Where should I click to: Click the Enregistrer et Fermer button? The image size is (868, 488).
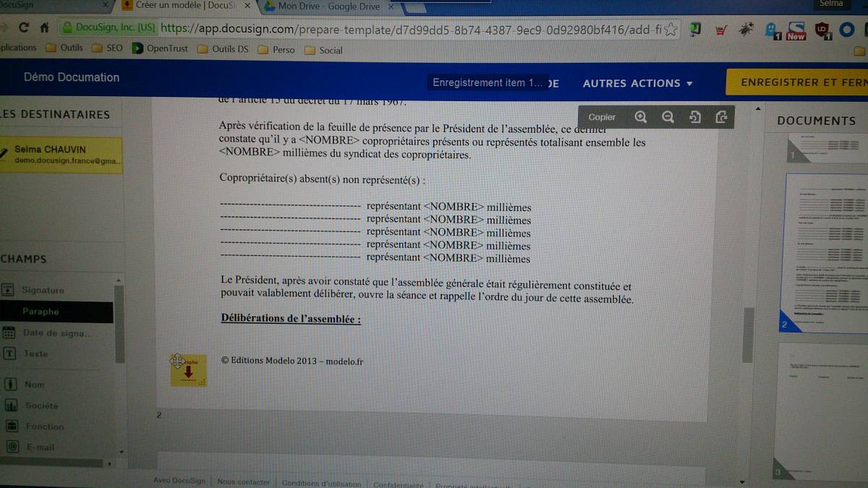tap(799, 82)
